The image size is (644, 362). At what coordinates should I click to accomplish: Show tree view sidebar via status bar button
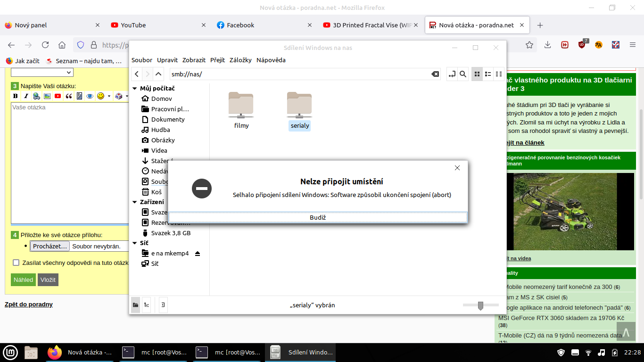coord(147,305)
